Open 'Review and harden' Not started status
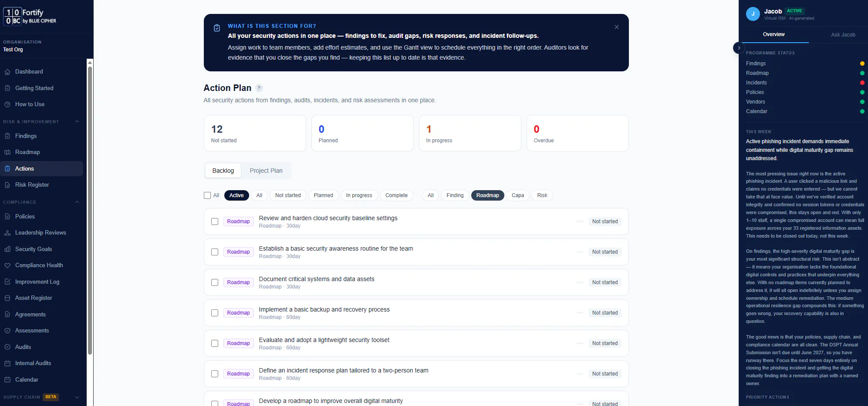The height and width of the screenshot is (406, 868). pyautogui.click(x=605, y=221)
